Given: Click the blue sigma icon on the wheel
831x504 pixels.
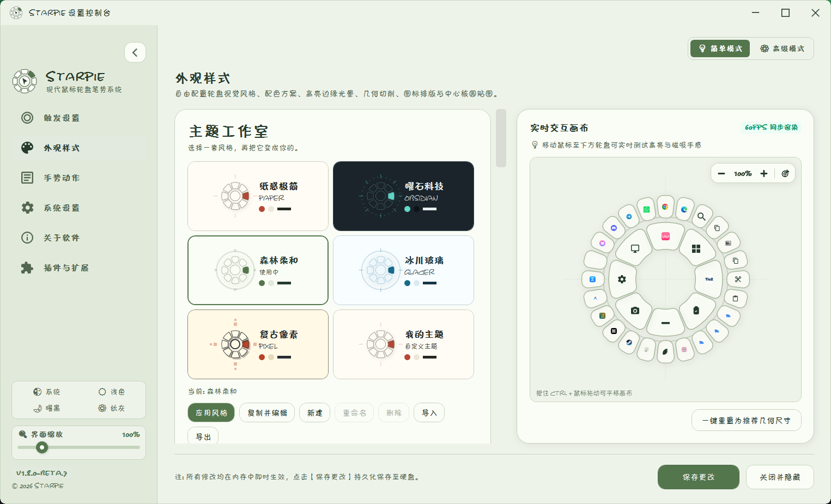Looking at the screenshot, I should tap(592, 279).
